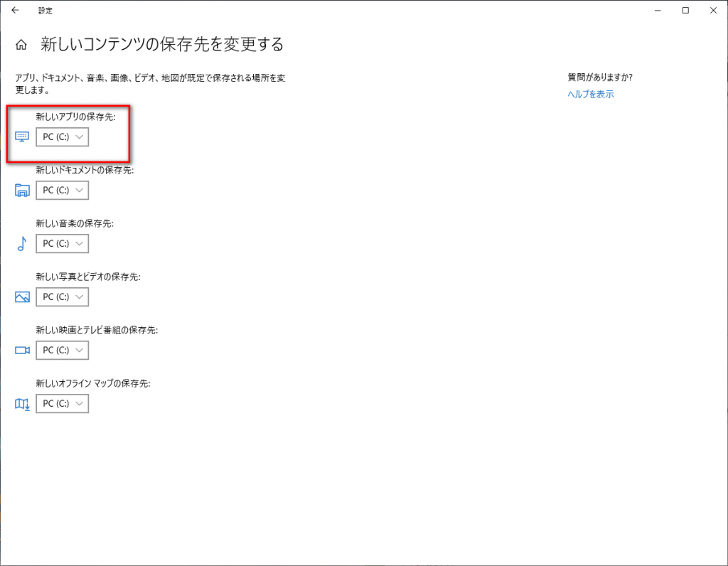Click the 新しいコンテンツの保存先を変更する heading
Screen dimensions: 728x566
click(x=162, y=45)
